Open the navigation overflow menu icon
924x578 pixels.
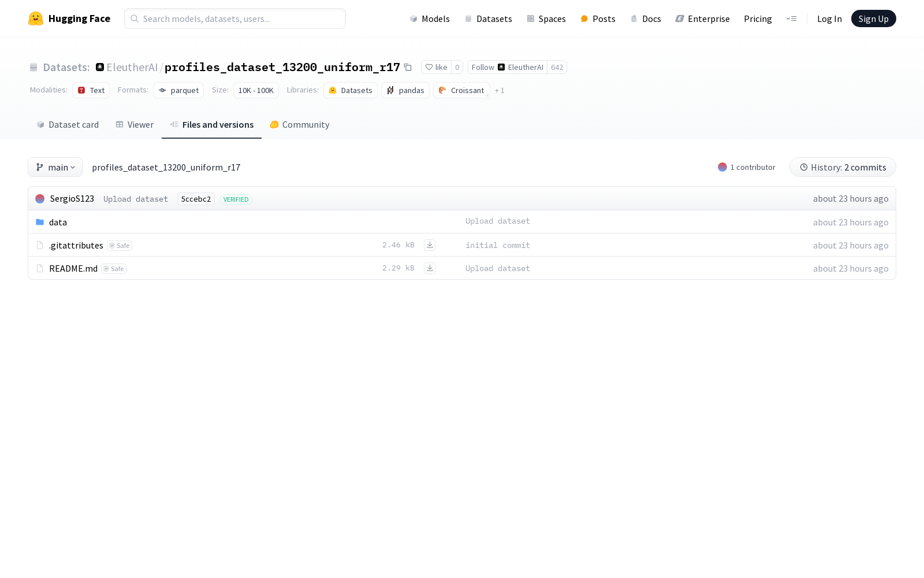pos(791,18)
